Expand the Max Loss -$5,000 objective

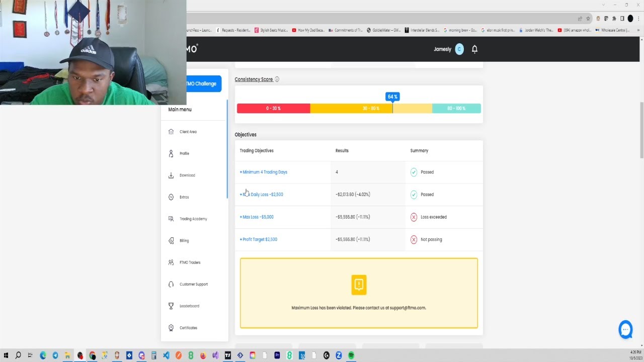(257, 217)
